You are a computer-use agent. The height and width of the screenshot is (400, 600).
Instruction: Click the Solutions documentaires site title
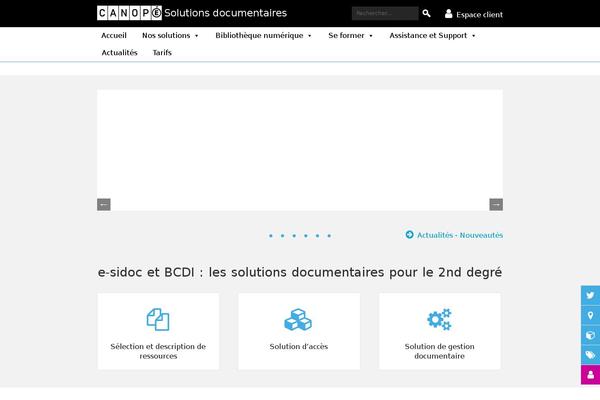click(225, 13)
